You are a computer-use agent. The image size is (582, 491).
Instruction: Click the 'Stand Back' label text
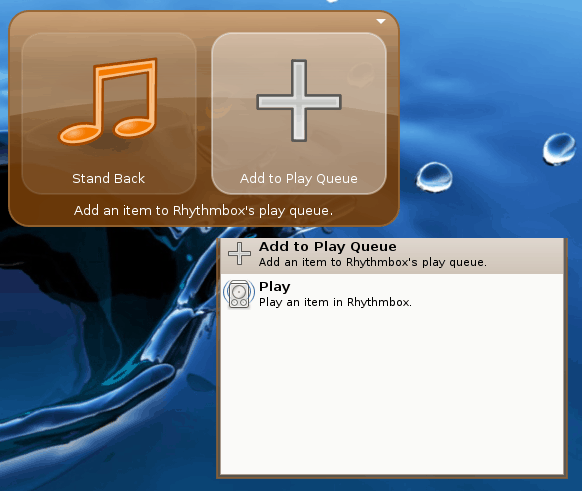pyautogui.click(x=108, y=179)
